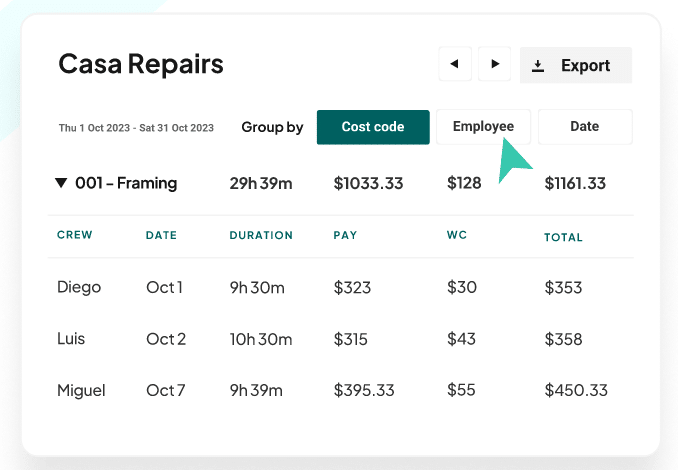The image size is (678, 470).
Task: Select the $1161.33 framing total
Action: point(575,183)
